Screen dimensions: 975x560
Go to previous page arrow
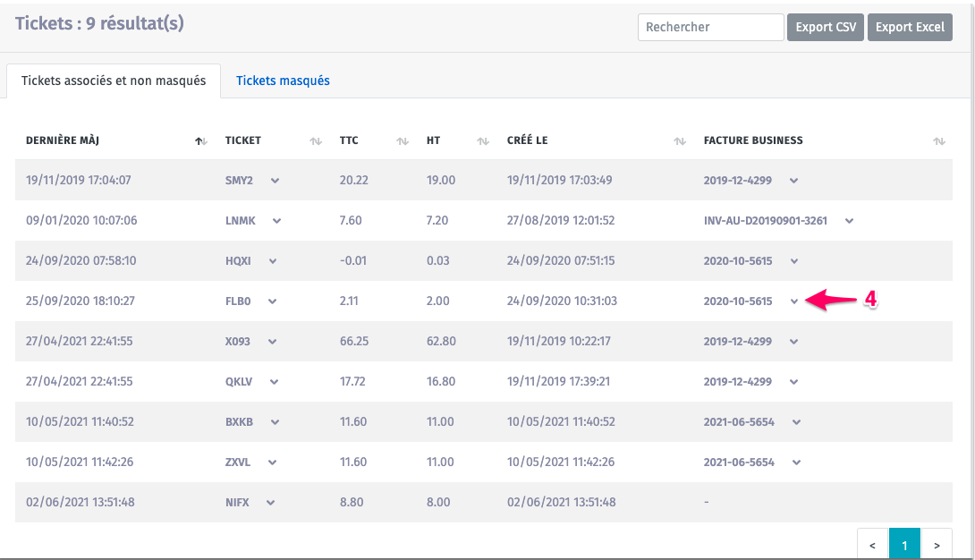[x=872, y=545]
